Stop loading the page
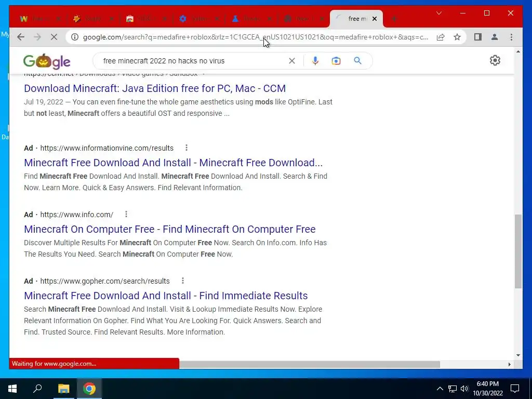 click(x=54, y=37)
